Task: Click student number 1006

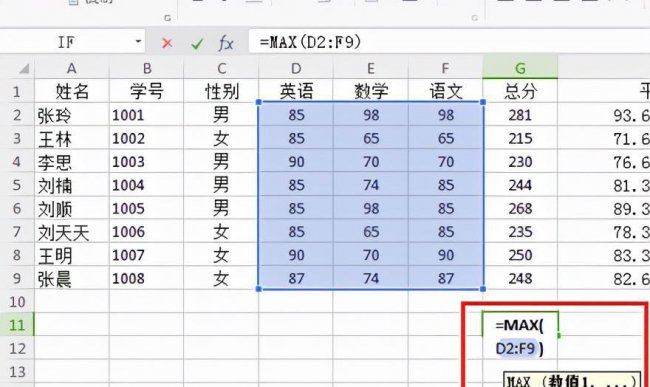Action: [x=146, y=232]
